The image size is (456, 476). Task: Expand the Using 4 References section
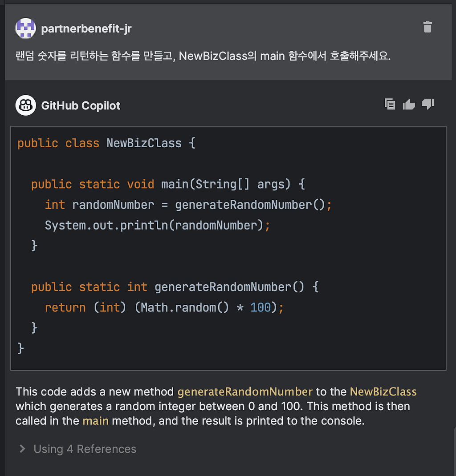[85, 449]
